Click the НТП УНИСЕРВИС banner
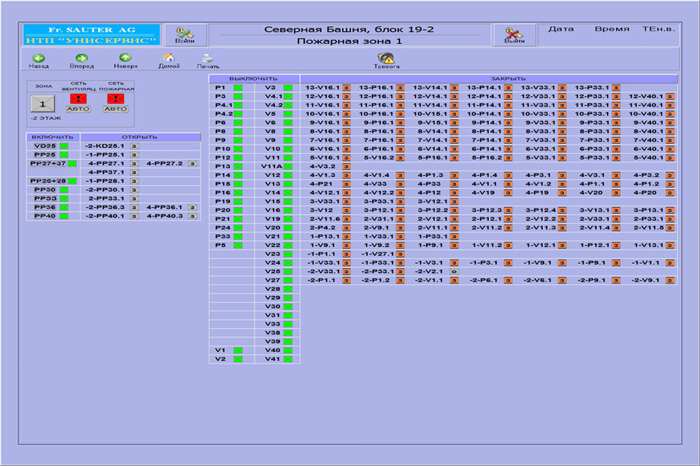Screen dimensions: 700x466 [92, 40]
